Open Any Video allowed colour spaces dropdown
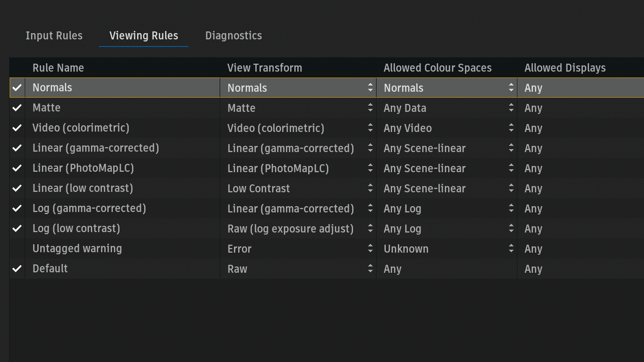The height and width of the screenshot is (362, 644). 511,128
